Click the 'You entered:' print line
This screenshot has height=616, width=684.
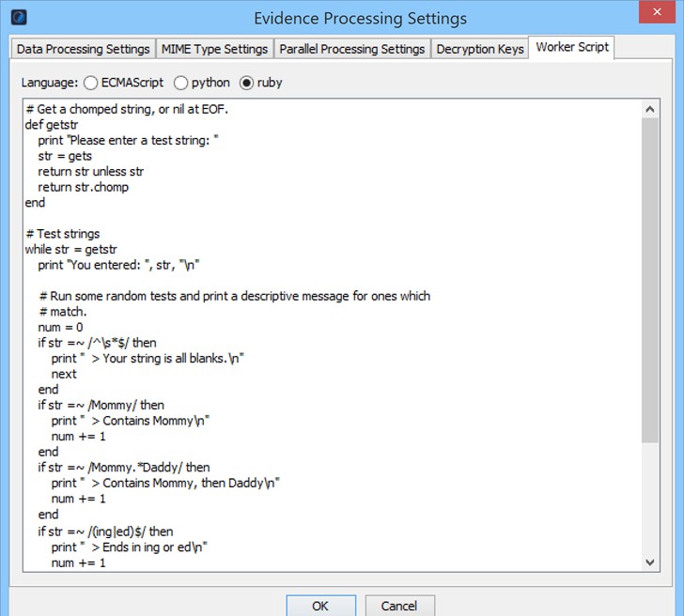tap(118, 265)
